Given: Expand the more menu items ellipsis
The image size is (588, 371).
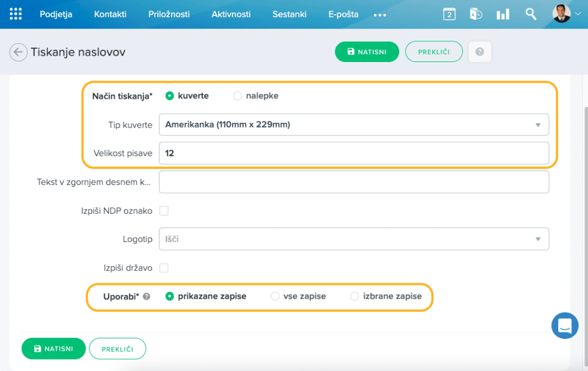Looking at the screenshot, I should click(x=380, y=15).
